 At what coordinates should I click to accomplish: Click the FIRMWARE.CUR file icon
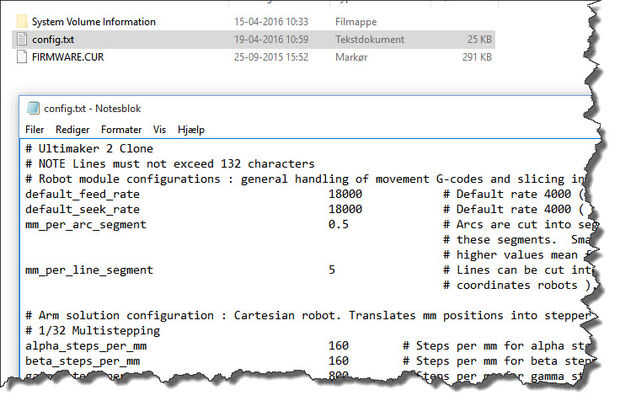pos(22,57)
